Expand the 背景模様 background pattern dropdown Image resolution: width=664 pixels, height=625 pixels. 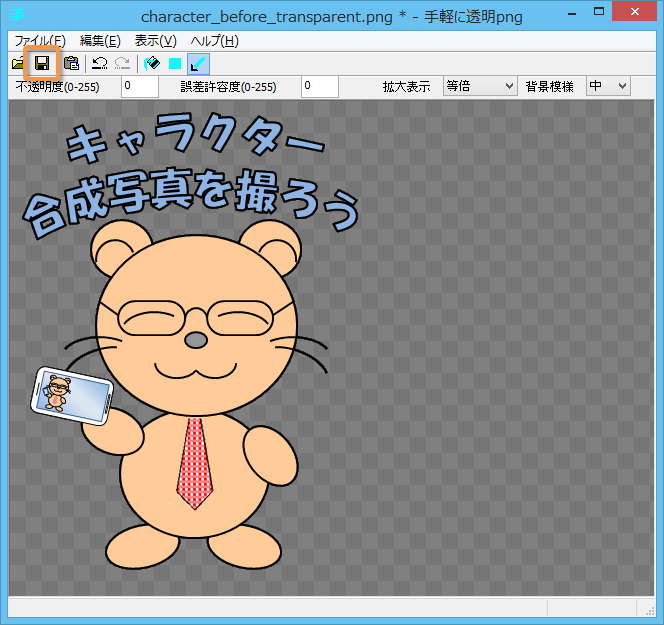608,86
